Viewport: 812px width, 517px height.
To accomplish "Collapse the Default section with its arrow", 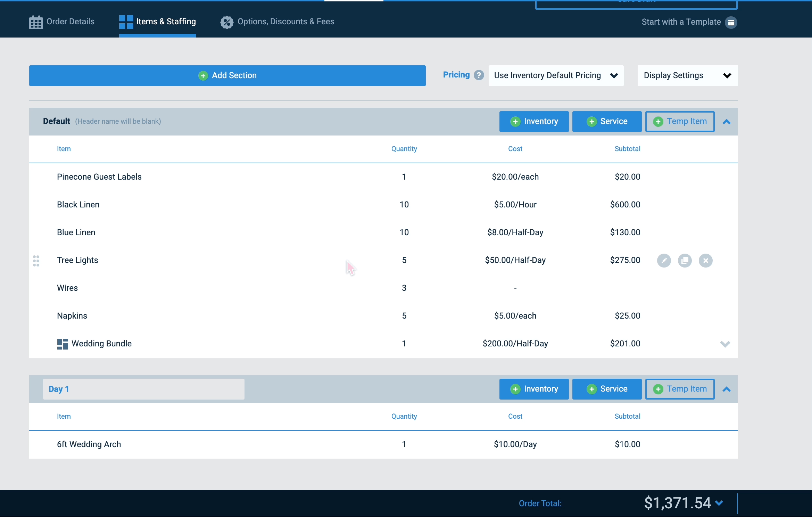I will [x=726, y=122].
